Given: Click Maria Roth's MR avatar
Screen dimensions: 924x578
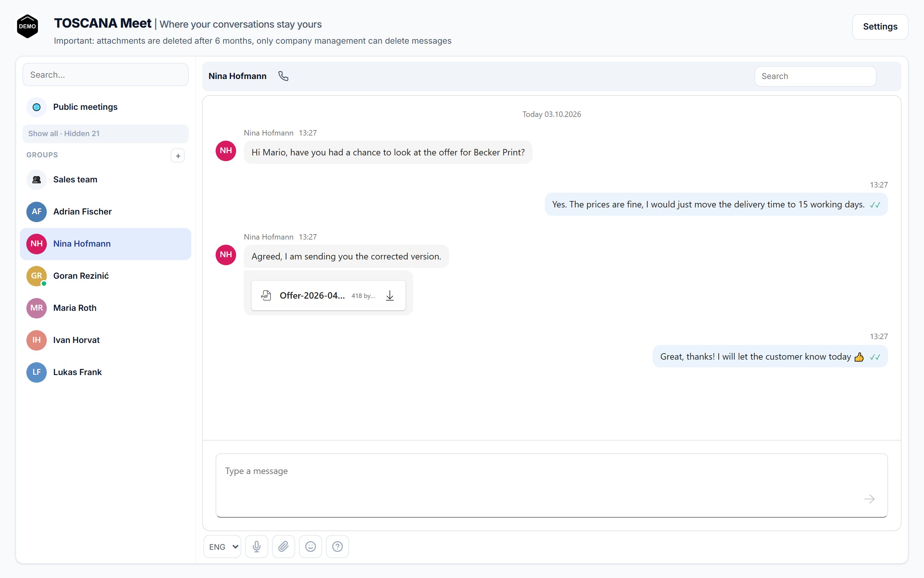Looking at the screenshot, I should point(37,308).
